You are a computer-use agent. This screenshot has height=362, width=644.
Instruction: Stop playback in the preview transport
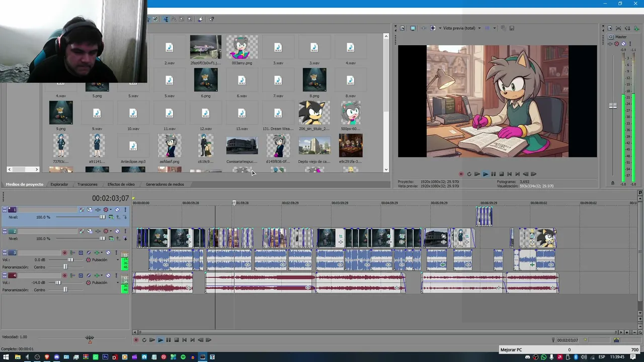501,174
